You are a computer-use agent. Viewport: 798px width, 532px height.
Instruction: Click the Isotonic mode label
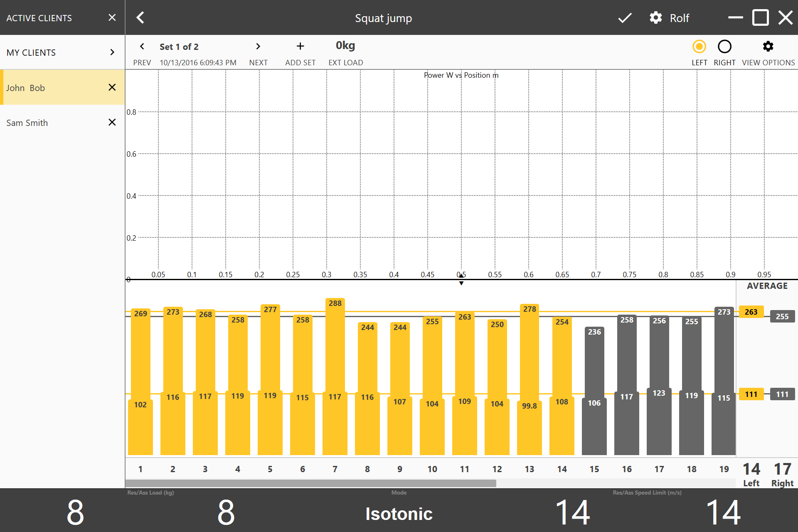(399, 514)
